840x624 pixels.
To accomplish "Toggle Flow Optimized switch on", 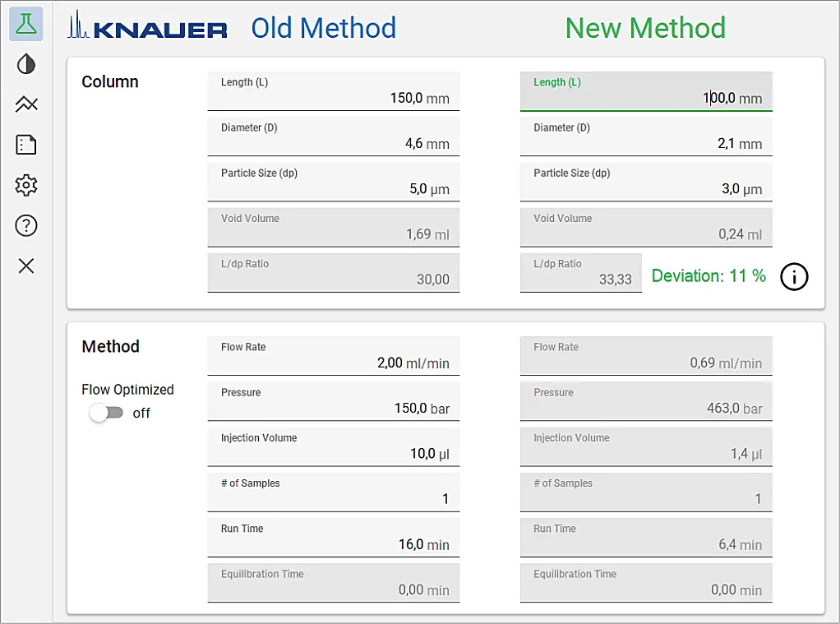I will coord(107,414).
